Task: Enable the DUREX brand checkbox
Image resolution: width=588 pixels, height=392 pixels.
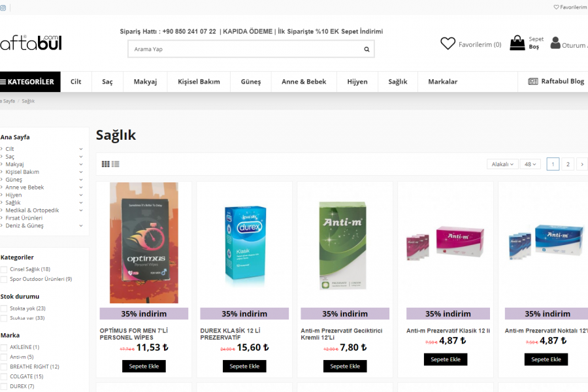Action: (x=4, y=386)
